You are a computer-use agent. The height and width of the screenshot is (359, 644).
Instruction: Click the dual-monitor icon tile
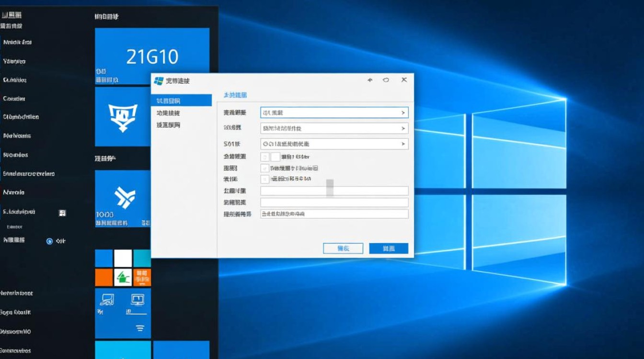pos(139,301)
